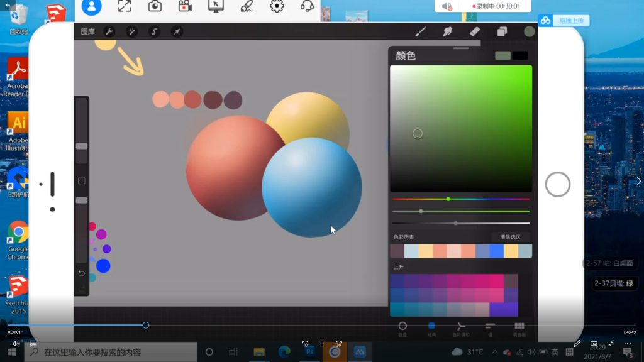Open the Layers panel
Screen dimensions: 644x362
[x=502, y=31]
